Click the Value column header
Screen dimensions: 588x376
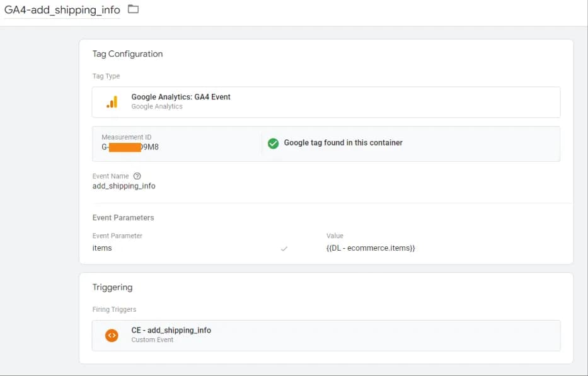335,236
